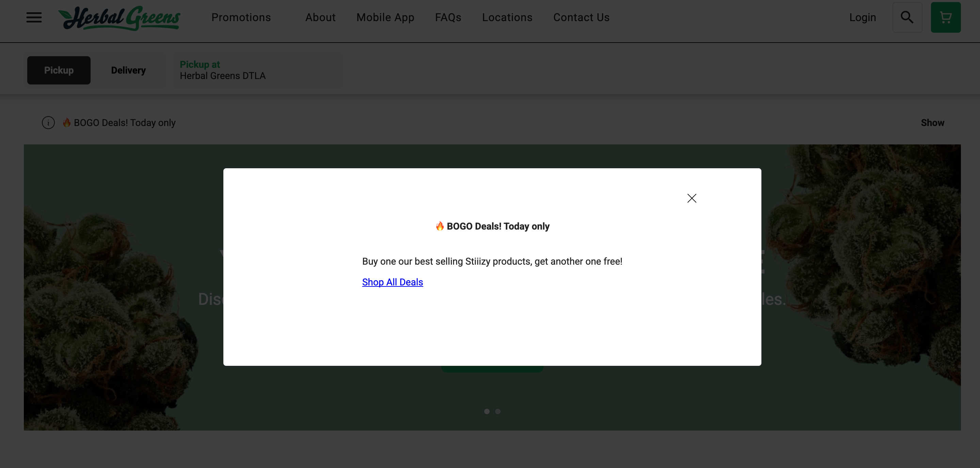Click the popup heading BOGO Deals! Today only
980x468 pixels.
click(492, 227)
